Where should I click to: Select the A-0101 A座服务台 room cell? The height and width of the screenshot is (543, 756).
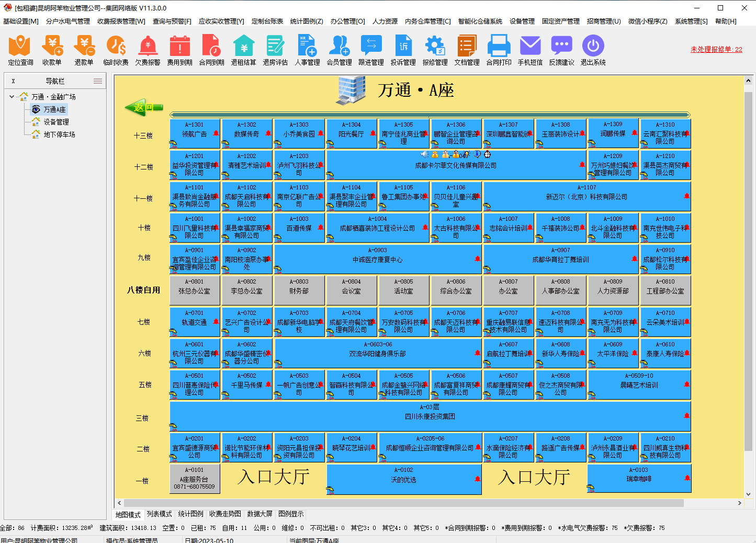194,479
